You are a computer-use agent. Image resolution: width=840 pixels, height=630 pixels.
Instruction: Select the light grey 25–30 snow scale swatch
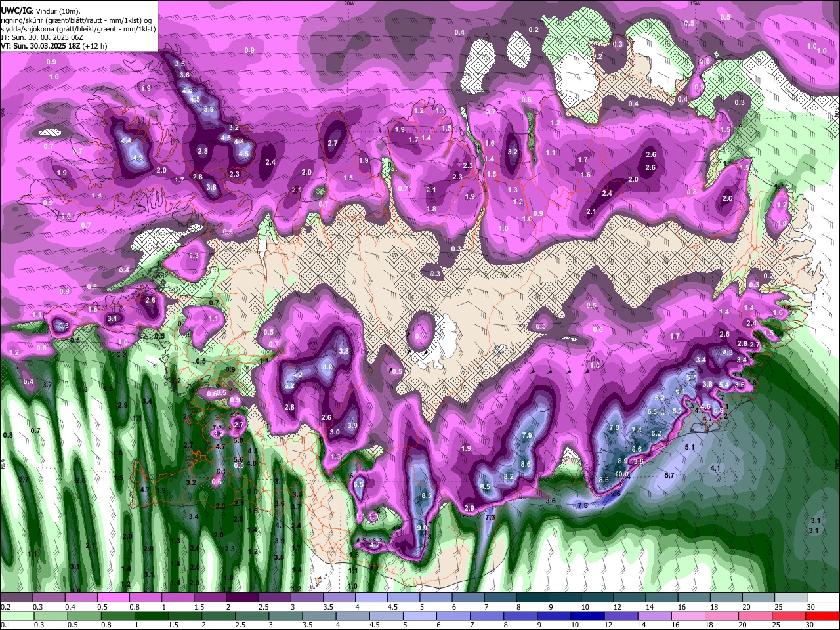click(791, 598)
